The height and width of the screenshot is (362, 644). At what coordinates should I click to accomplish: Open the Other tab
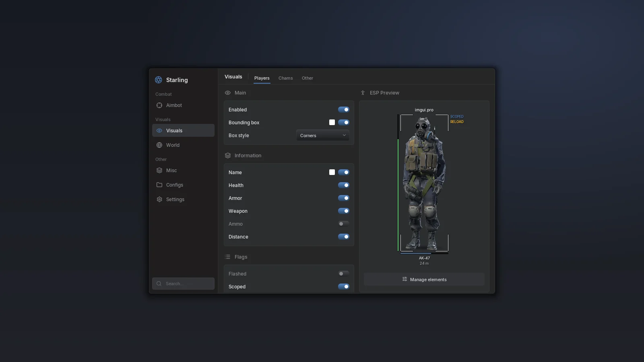[x=308, y=78]
